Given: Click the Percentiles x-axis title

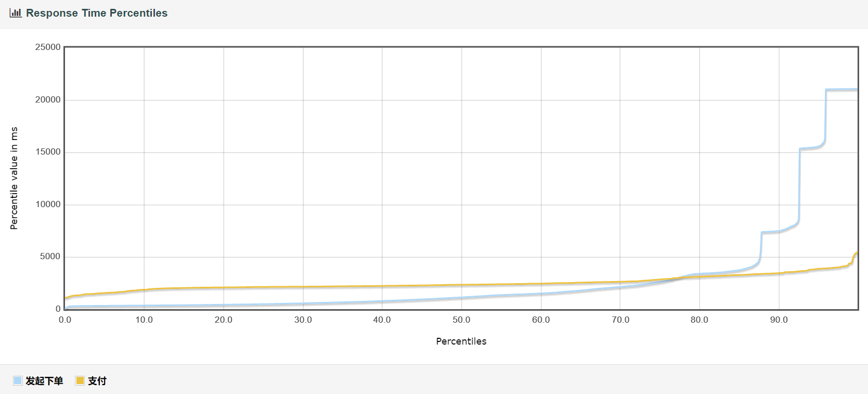Looking at the screenshot, I should point(461,341).
